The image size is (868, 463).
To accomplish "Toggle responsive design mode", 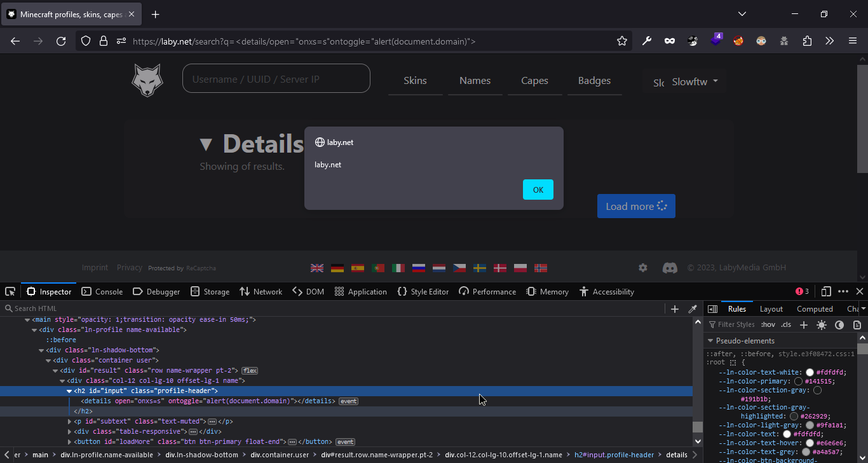I will coord(826,291).
